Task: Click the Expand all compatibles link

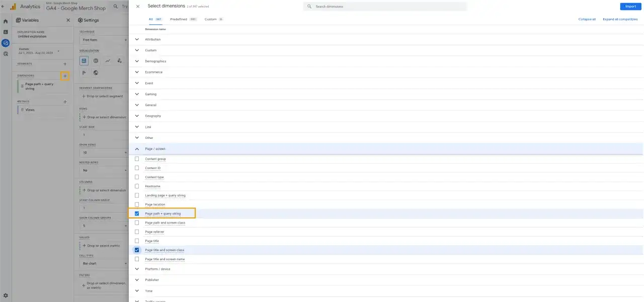Action: [620, 19]
